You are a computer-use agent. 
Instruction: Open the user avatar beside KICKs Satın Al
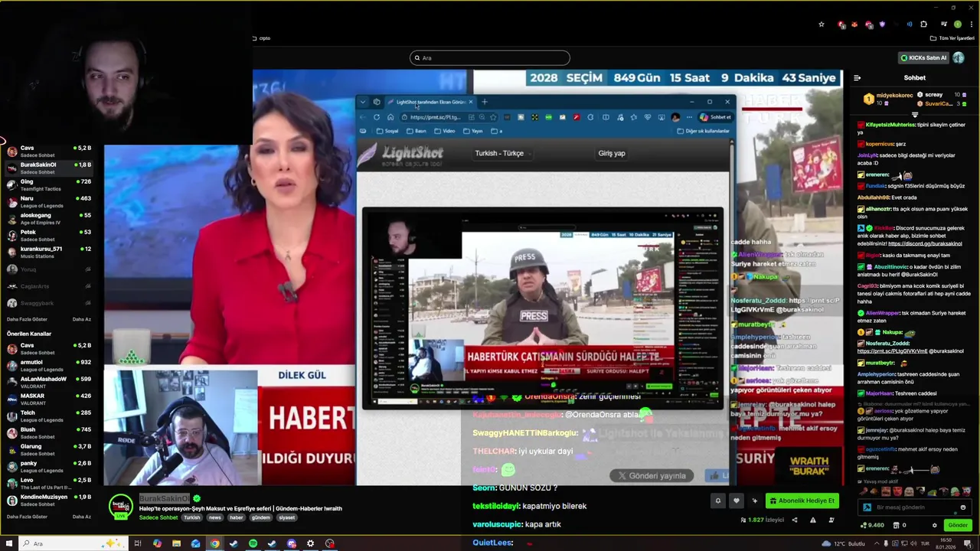click(x=958, y=57)
